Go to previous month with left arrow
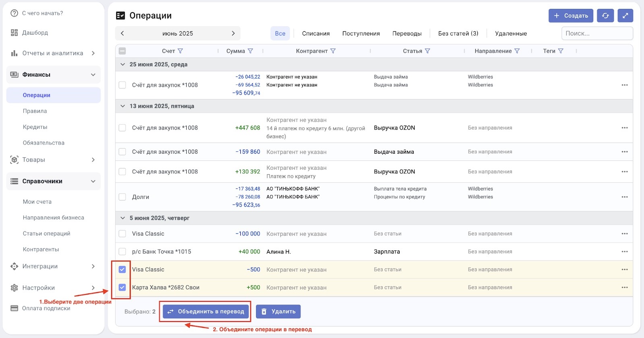The image size is (644, 338). (122, 33)
